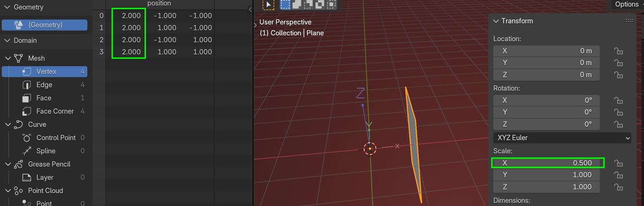Click the Scale Y 1.000 field

point(546,175)
